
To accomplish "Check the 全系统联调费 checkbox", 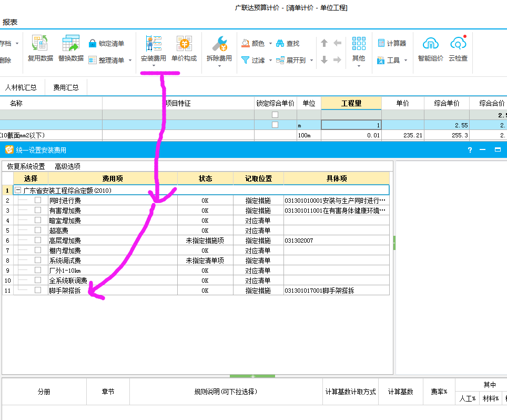I will (x=38, y=280).
